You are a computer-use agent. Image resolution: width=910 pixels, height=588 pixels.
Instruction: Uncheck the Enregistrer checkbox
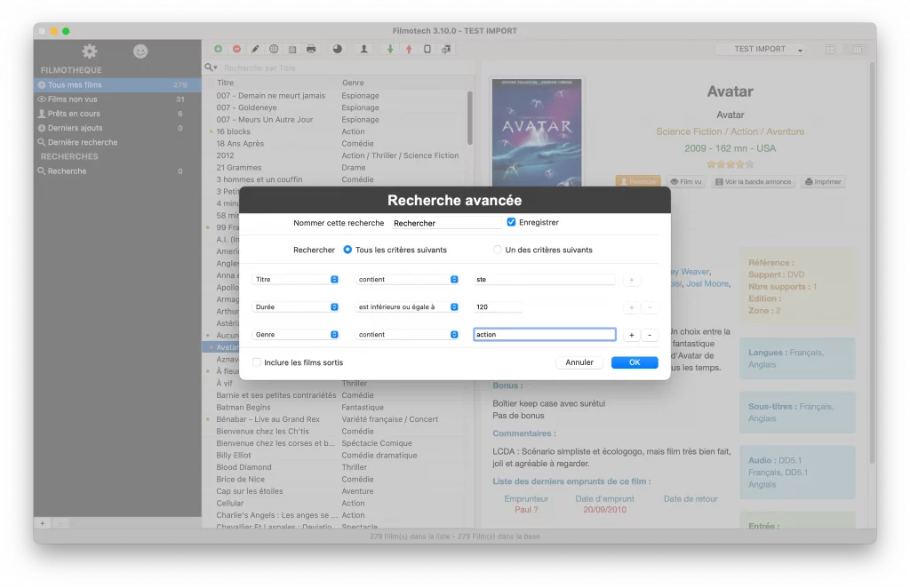511,222
